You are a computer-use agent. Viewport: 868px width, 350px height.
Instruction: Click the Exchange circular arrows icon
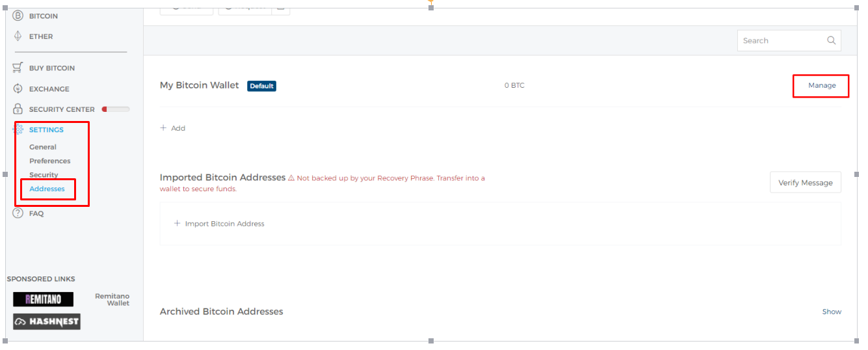[x=18, y=88]
